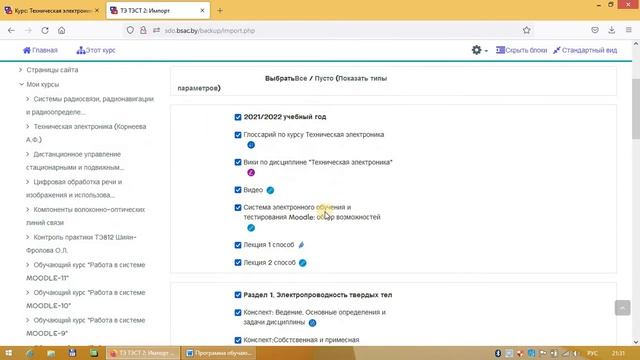Click the browser address bar URL

[x=210, y=31]
